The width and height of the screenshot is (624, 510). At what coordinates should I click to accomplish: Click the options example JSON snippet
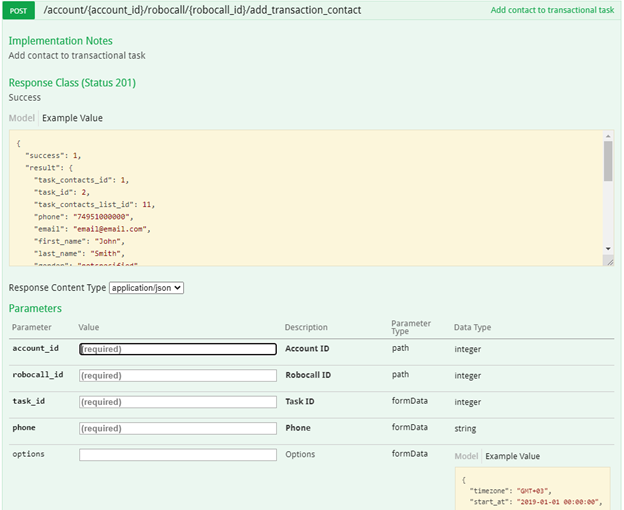coord(532,489)
